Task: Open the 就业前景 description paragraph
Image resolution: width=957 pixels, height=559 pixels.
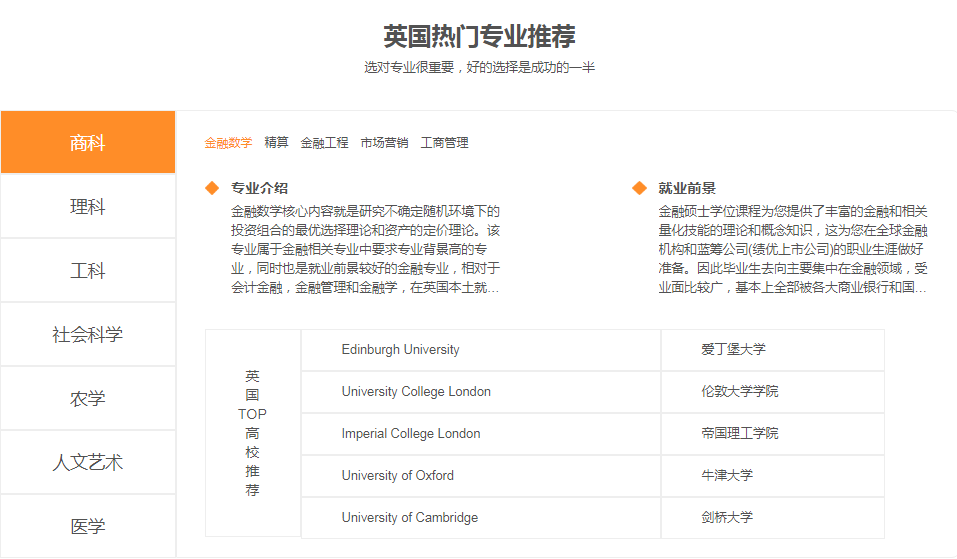Action: (793, 249)
